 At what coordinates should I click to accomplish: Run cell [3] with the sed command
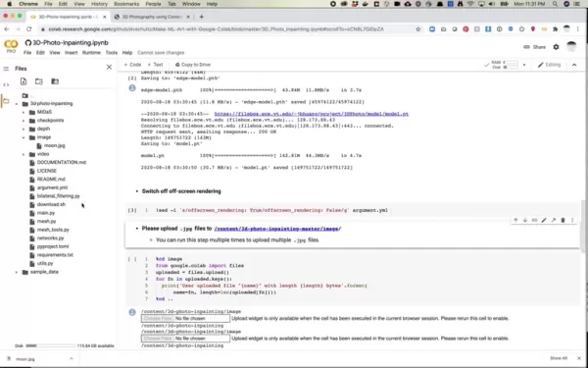click(x=132, y=210)
